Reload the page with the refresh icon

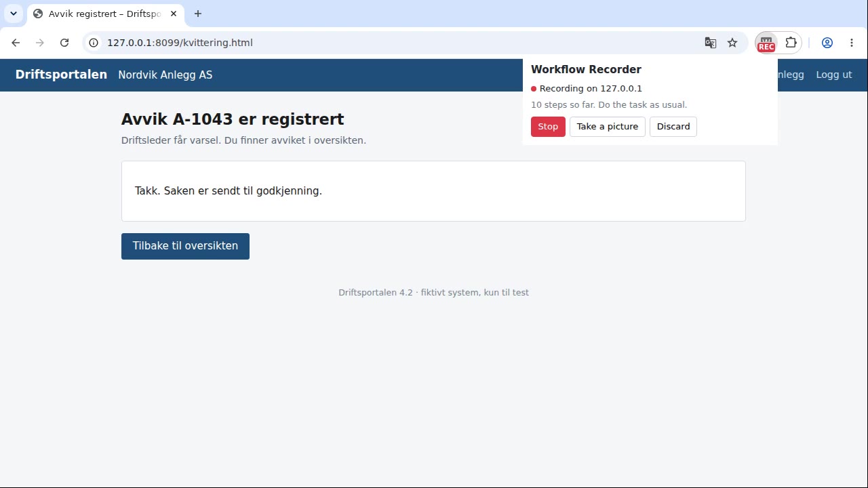click(64, 43)
